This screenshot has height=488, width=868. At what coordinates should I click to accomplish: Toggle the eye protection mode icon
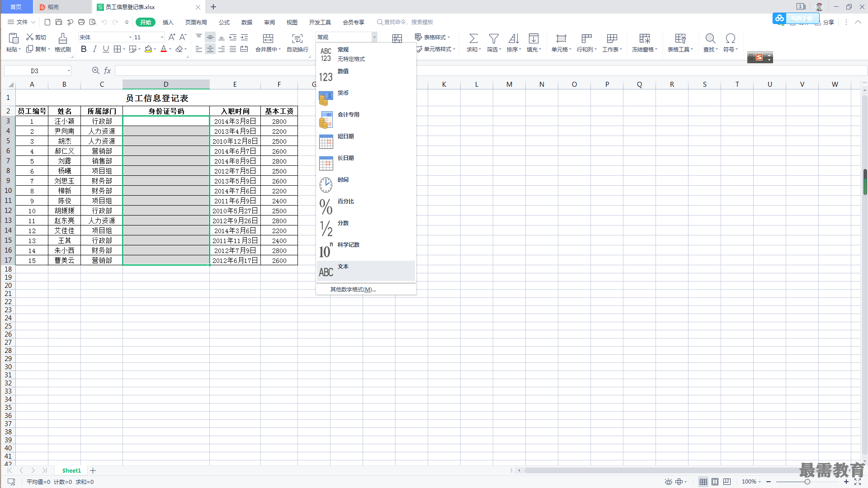coord(668,482)
